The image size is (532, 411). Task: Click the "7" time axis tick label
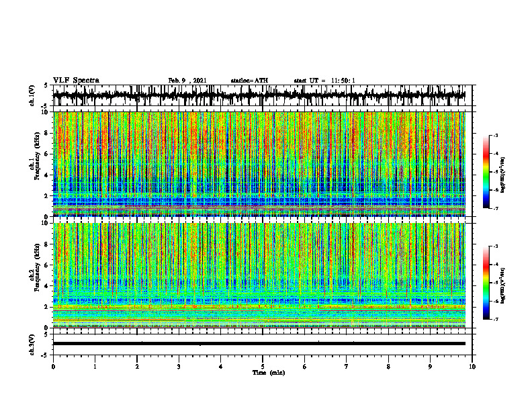coord(347,367)
